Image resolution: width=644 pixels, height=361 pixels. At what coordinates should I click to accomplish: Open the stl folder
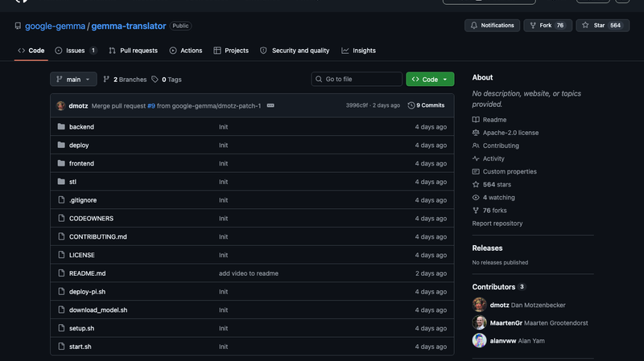[x=72, y=182]
